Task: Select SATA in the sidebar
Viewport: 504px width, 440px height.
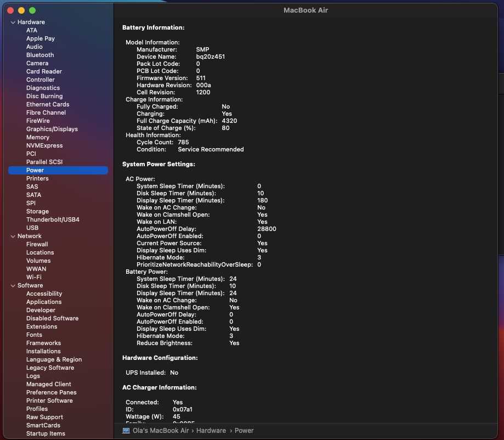Action: pyautogui.click(x=34, y=195)
